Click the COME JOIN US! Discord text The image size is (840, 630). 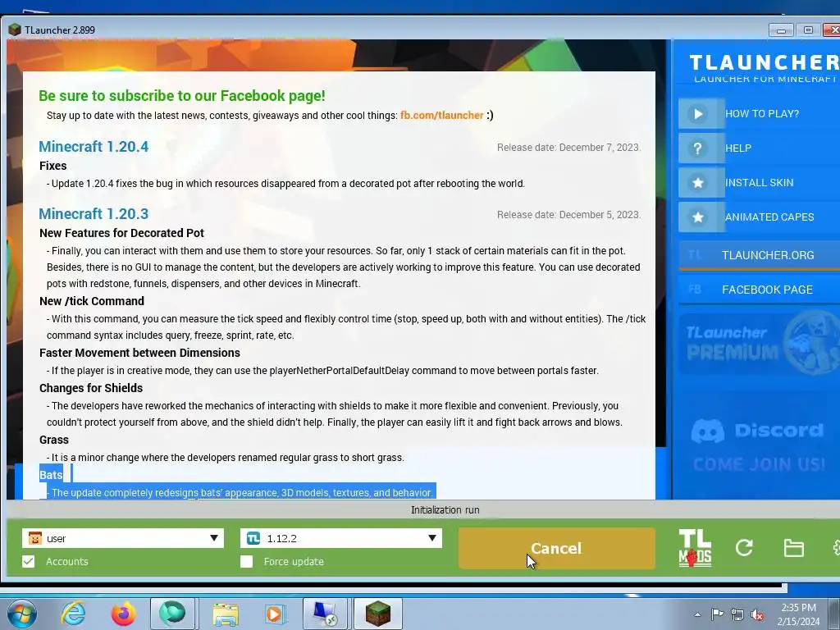tap(759, 464)
